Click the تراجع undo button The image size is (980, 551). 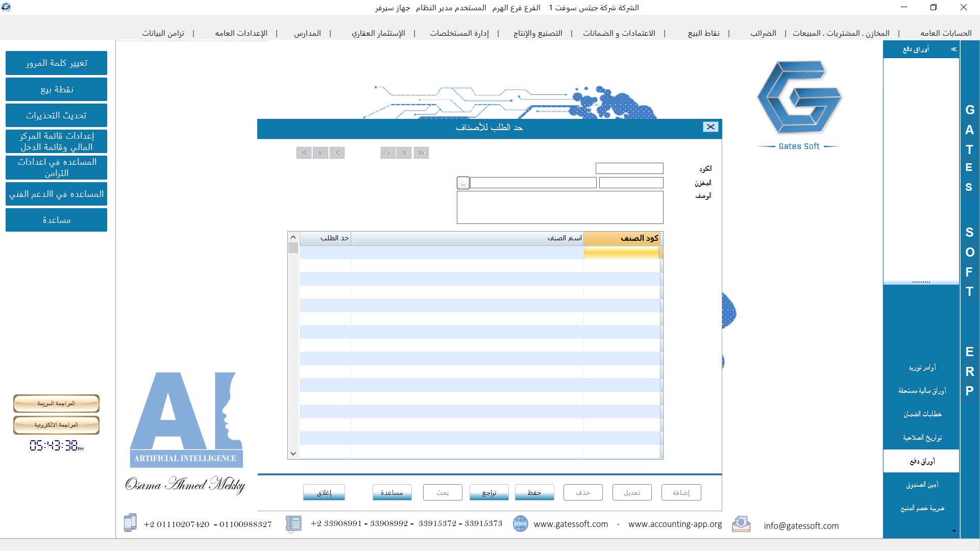489,492
